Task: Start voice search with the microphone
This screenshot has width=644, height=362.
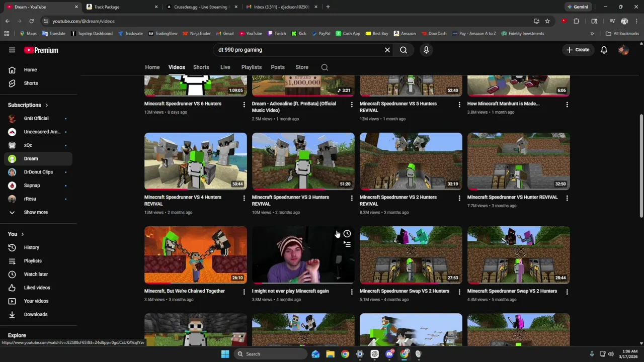Action: [426, 50]
